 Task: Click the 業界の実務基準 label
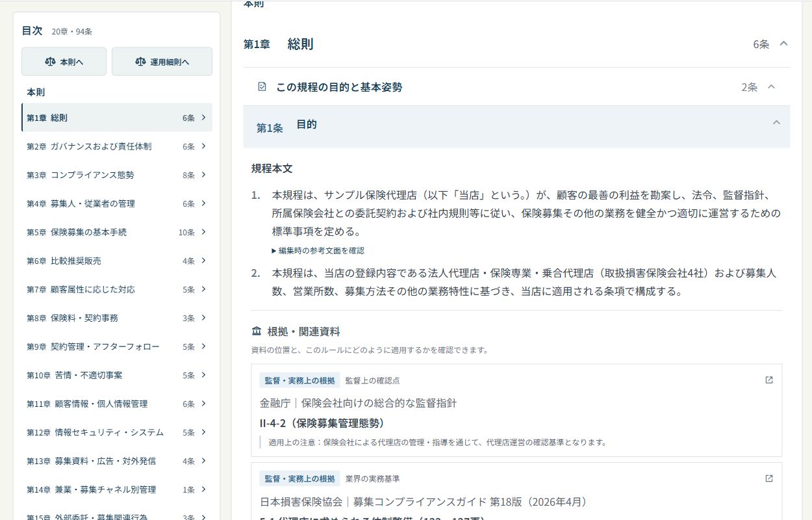(x=372, y=478)
